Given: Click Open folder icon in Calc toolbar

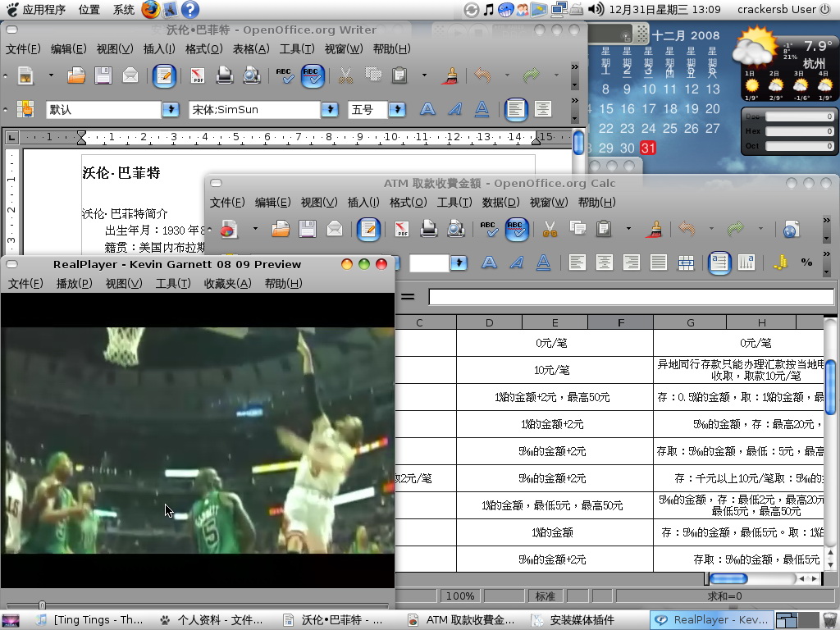Looking at the screenshot, I should pyautogui.click(x=281, y=230).
